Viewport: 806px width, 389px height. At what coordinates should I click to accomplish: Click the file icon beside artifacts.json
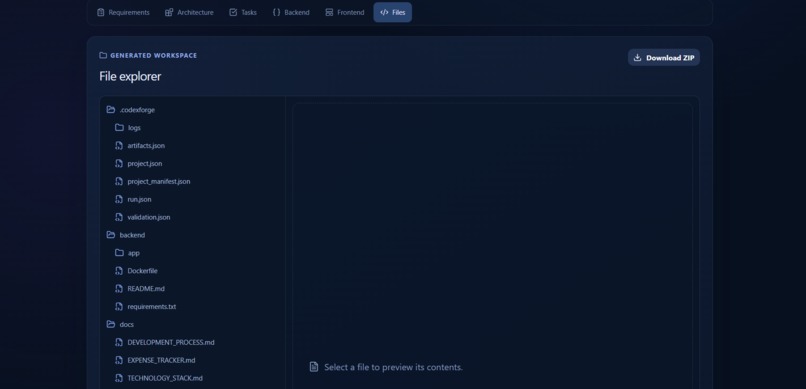(x=119, y=145)
